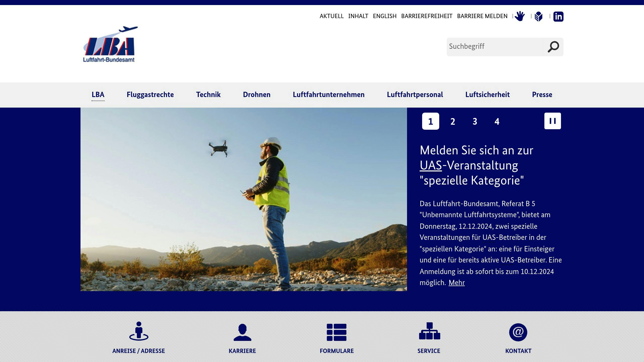Select slide 4 of the carousel
The height and width of the screenshot is (362, 644).
pos(497,121)
